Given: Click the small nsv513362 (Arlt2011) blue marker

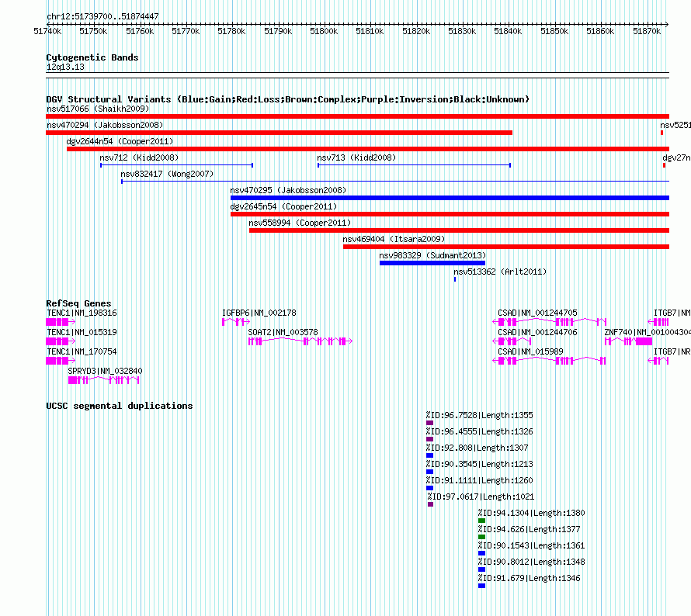Looking at the screenshot, I should pos(455,279).
